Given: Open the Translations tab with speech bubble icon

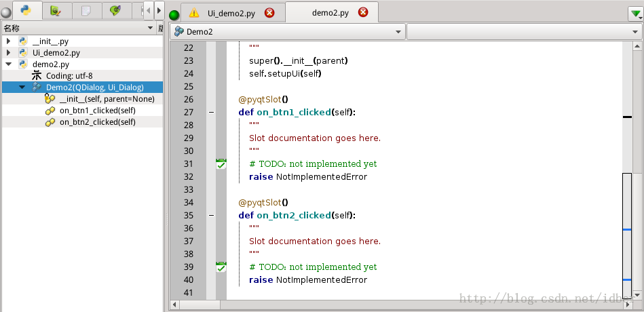Looking at the screenshot, I should (x=116, y=11).
